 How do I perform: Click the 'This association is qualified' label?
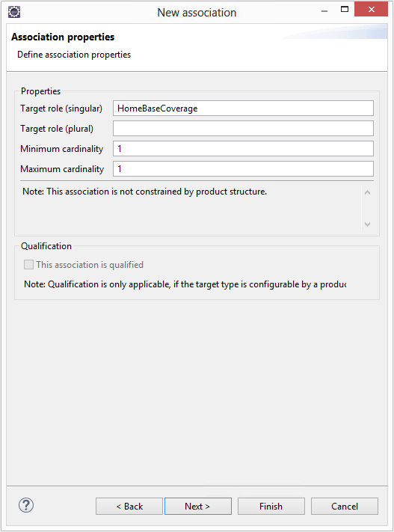click(90, 265)
